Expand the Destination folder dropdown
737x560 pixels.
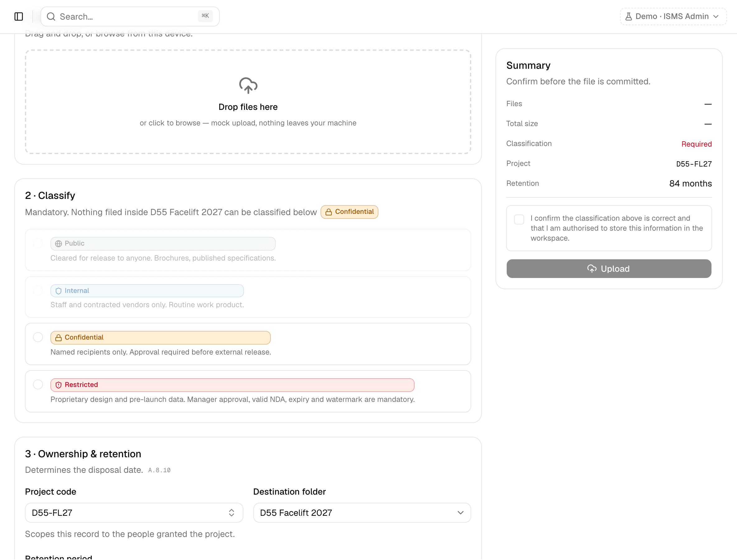coord(362,513)
